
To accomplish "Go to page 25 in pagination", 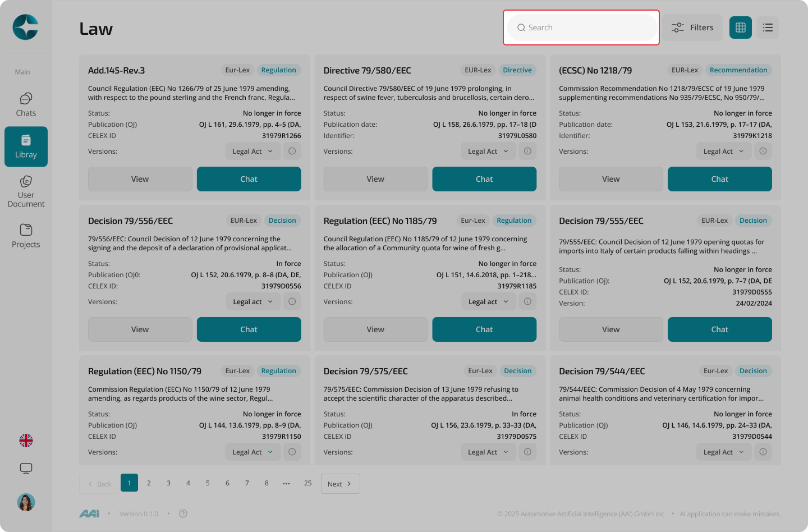I will pos(307,483).
